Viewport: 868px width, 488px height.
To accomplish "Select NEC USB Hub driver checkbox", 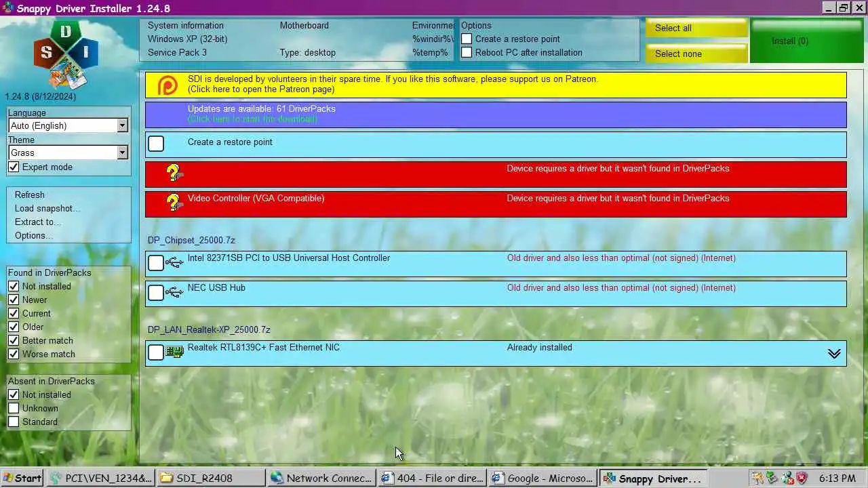I will click(x=156, y=293).
